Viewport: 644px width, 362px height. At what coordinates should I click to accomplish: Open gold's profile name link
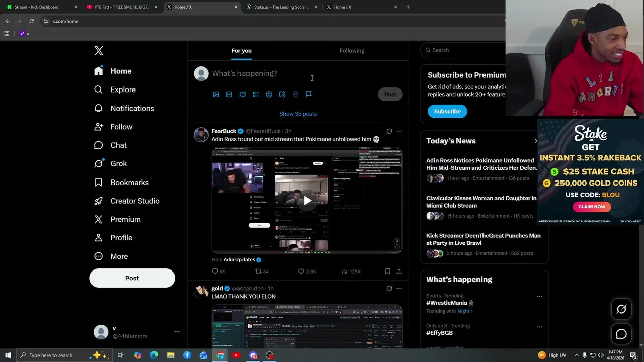coord(217,288)
